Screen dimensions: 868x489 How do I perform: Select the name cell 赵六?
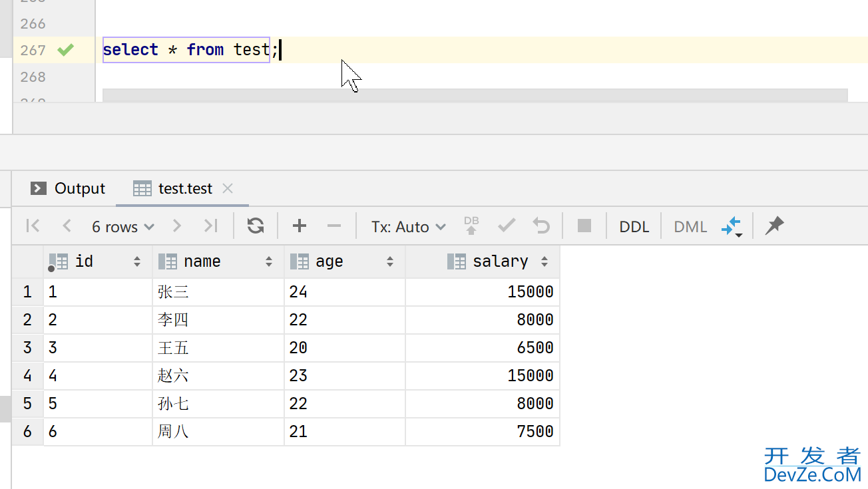(x=218, y=375)
